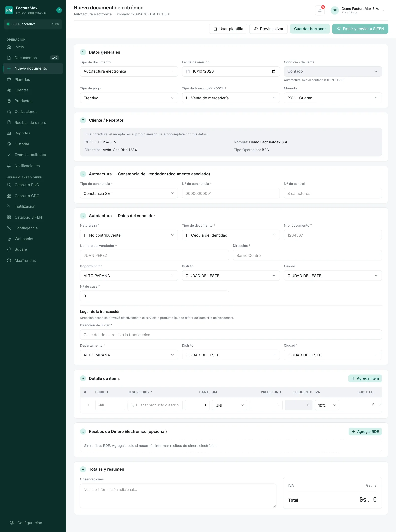Open the item IVA 10% dropdown
This screenshot has height=532, width=396.
[x=327, y=405]
